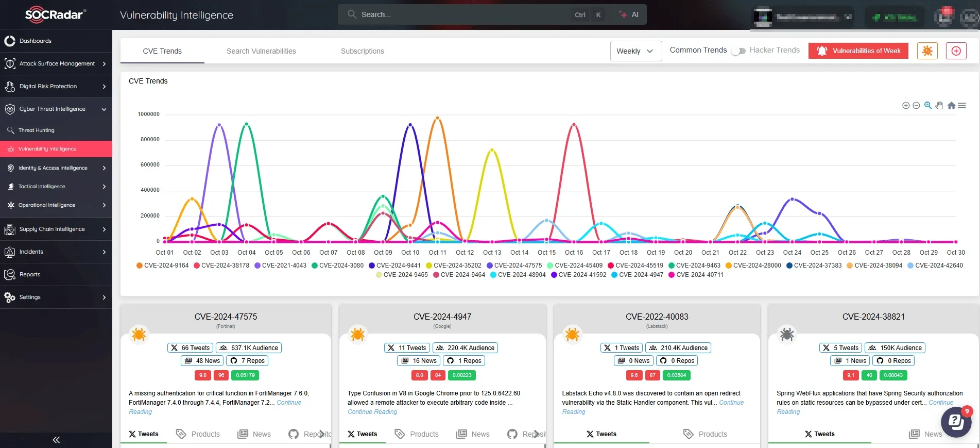The width and height of the screenshot is (980, 448).
Task: Toggle CVE-2024-48904 cyan legend swatch
Action: pos(493,275)
